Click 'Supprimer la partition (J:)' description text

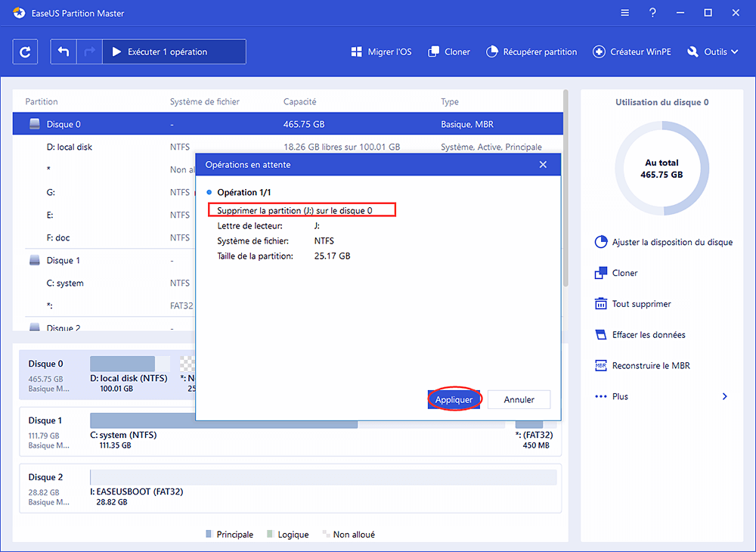point(295,211)
